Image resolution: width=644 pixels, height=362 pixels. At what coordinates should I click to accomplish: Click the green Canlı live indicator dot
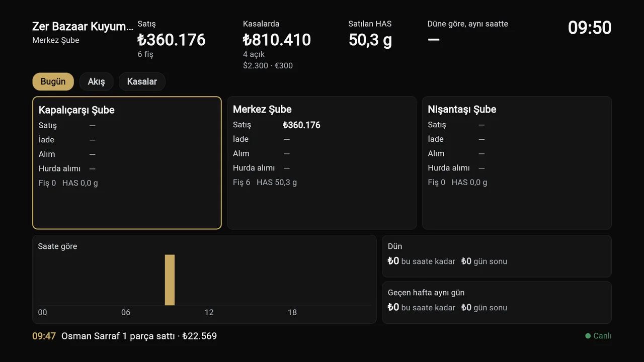coord(588,336)
